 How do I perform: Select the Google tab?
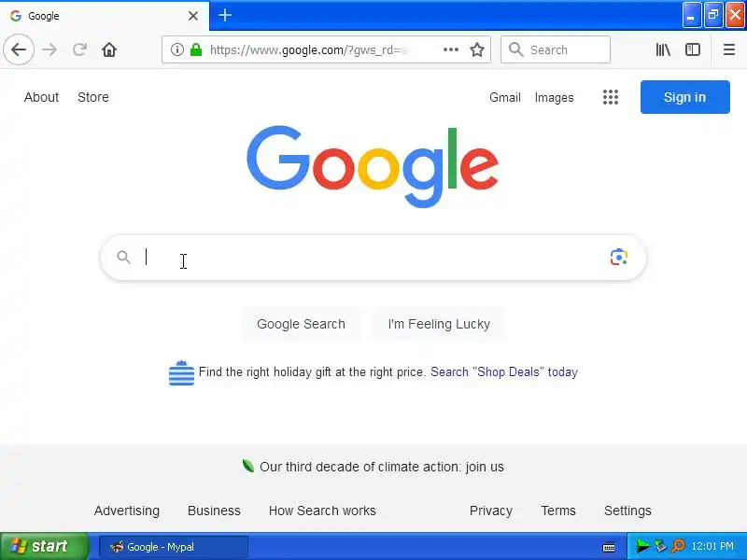point(105,16)
